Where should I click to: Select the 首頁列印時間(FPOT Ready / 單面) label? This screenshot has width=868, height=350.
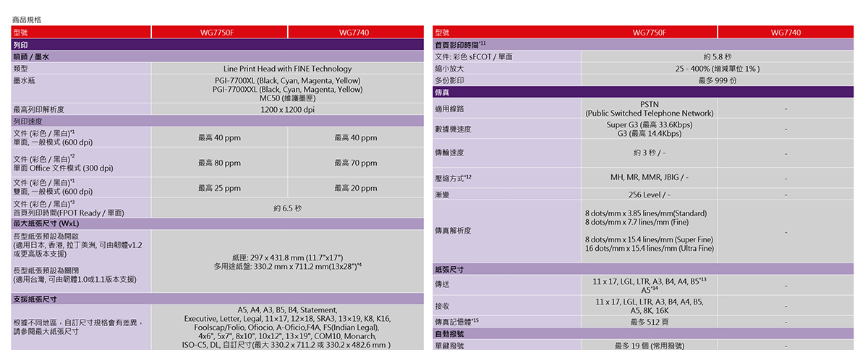(69, 213)
